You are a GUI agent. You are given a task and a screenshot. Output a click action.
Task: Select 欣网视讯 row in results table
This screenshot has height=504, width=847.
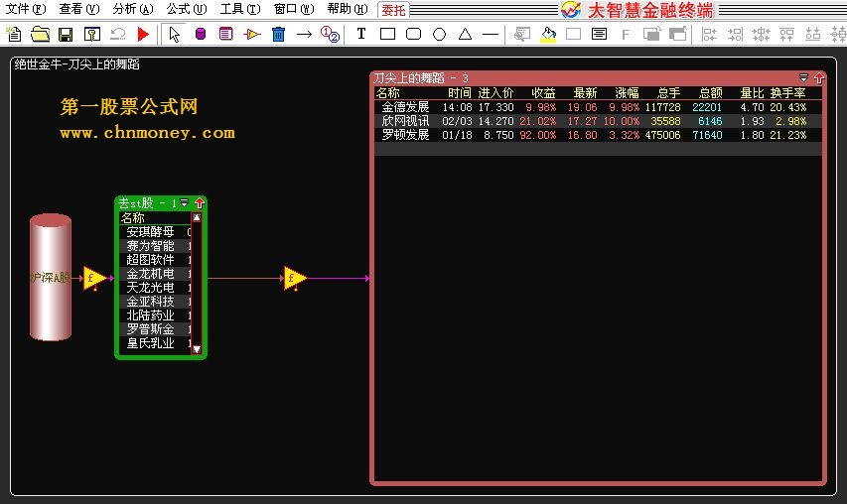[598, 121]
